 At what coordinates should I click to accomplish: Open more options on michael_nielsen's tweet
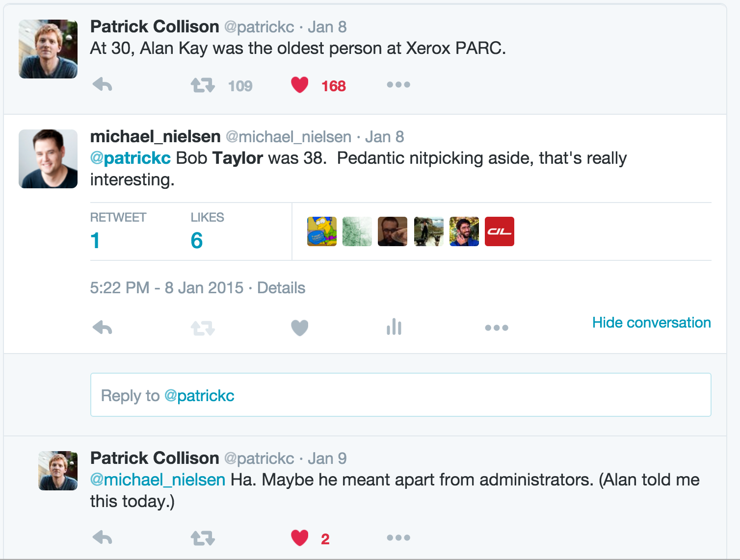tap(497, 328)
